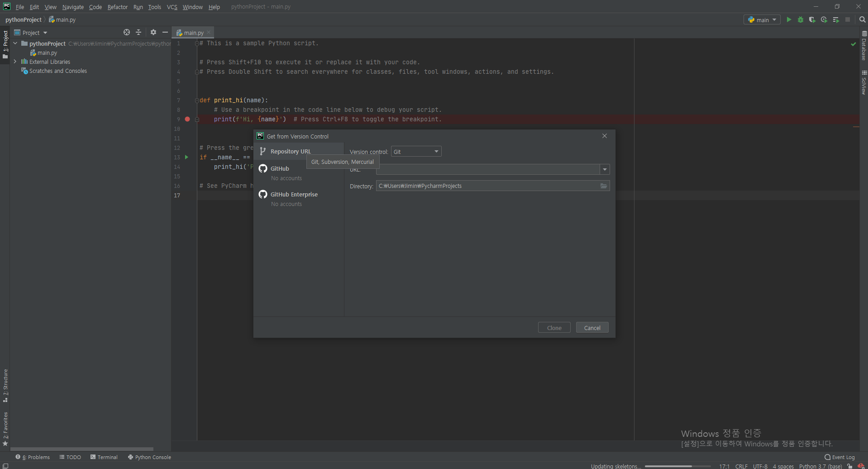This screenshot has width=868, height=469.
Task: Change file encoding UTF-8
Action: coord(760,466)
